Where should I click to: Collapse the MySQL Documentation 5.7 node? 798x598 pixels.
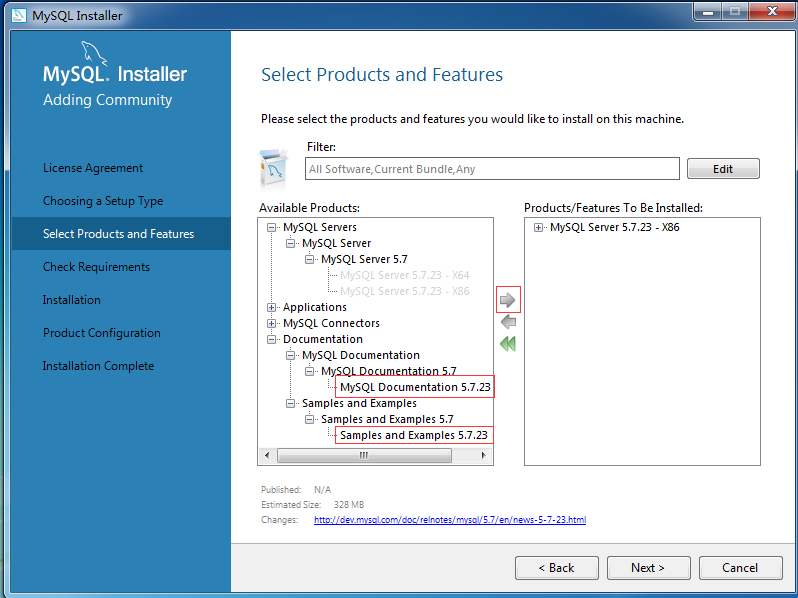click(x=309, y=372)
